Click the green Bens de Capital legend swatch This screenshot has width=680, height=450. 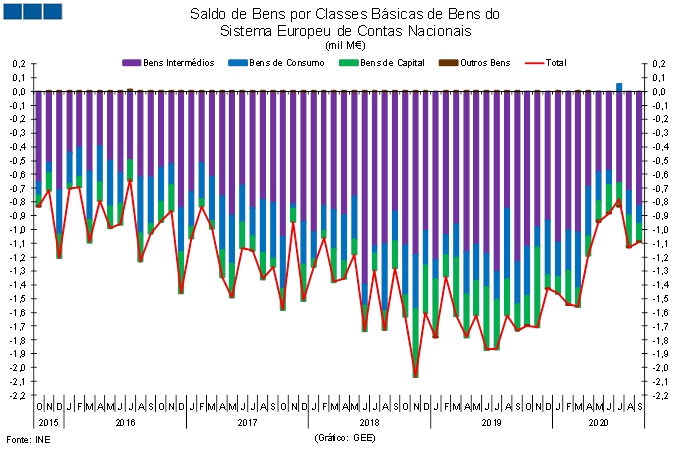click(x=349, y=63)
